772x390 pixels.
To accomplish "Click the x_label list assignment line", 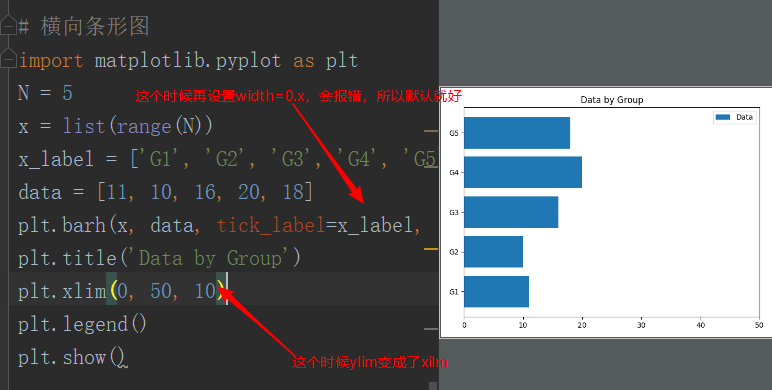I will 228,159.
